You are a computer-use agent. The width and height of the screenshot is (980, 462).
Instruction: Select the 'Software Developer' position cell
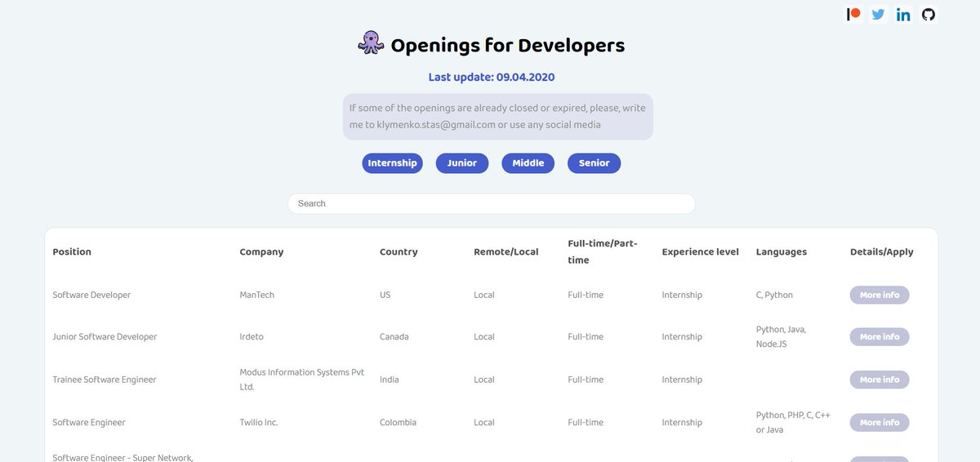pos(91,295)
